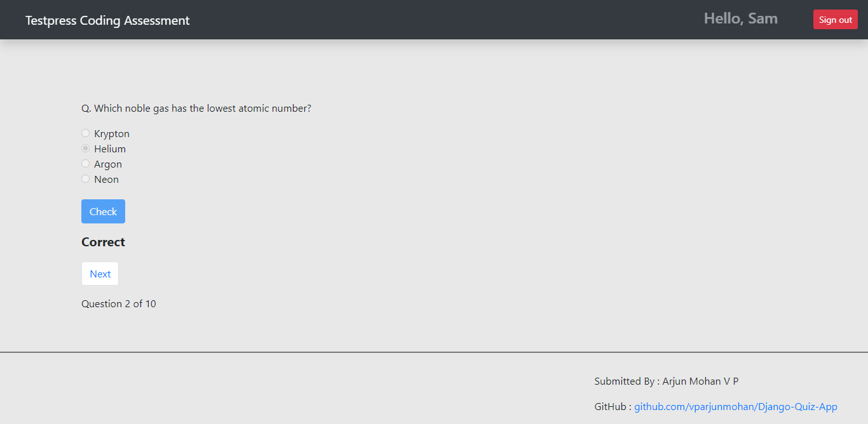The image size is (868, 424).
Task: Click the noble gas question text
Action: (196, 108)
